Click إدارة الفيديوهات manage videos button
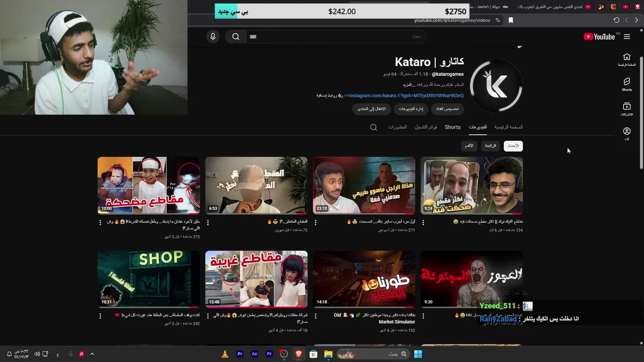Viewport: 644px width, 362px height. (411, 109)
